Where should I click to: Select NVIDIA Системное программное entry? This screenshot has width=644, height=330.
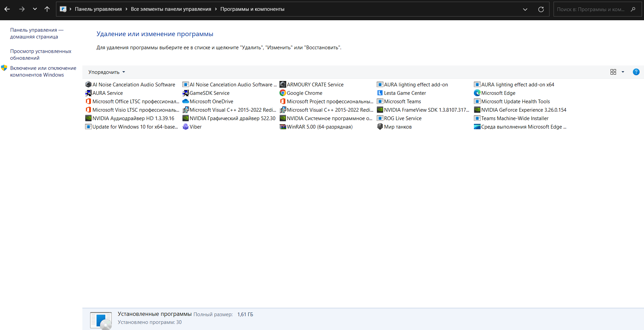pos(326,118)
